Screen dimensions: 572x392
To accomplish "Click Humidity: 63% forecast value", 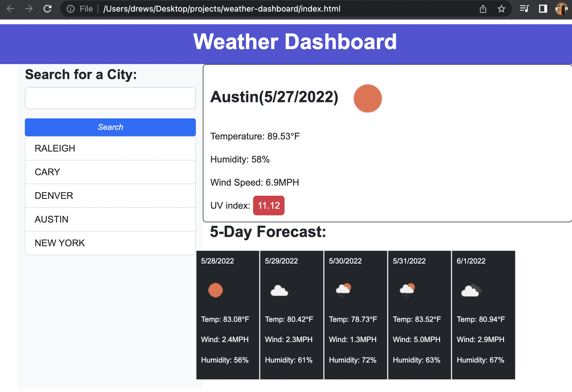I will click(x=417, y=360).
